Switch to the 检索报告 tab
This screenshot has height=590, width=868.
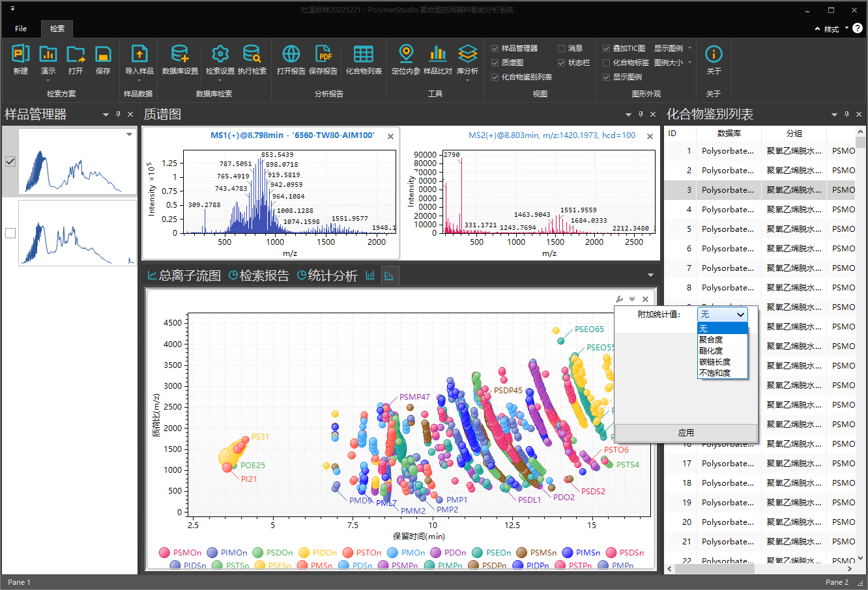[259, 275]
